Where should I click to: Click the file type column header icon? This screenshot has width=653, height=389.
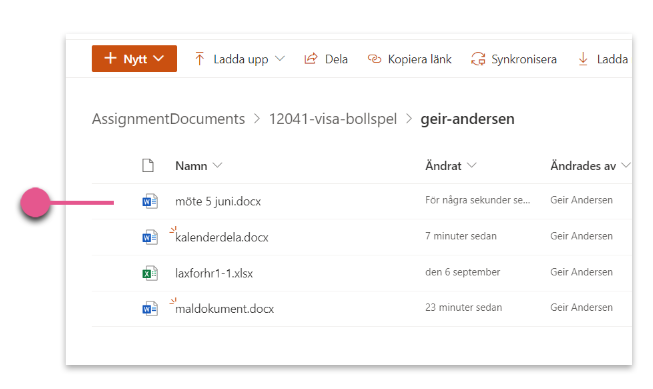[x=148, y=165]
